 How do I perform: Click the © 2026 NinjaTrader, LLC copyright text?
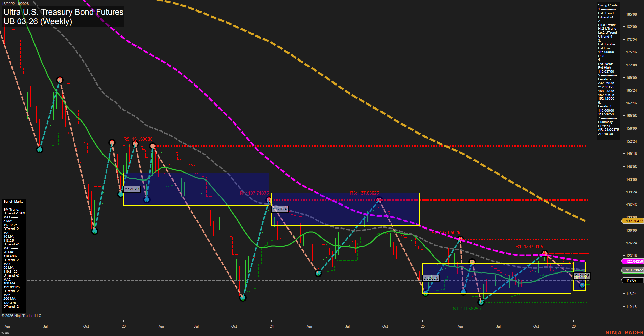pos(22,315)
